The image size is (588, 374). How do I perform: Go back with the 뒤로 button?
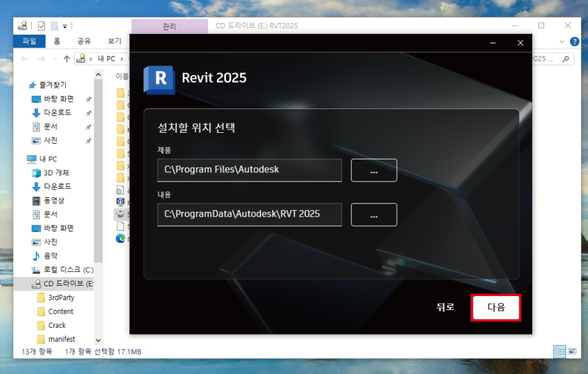point(446,307)
